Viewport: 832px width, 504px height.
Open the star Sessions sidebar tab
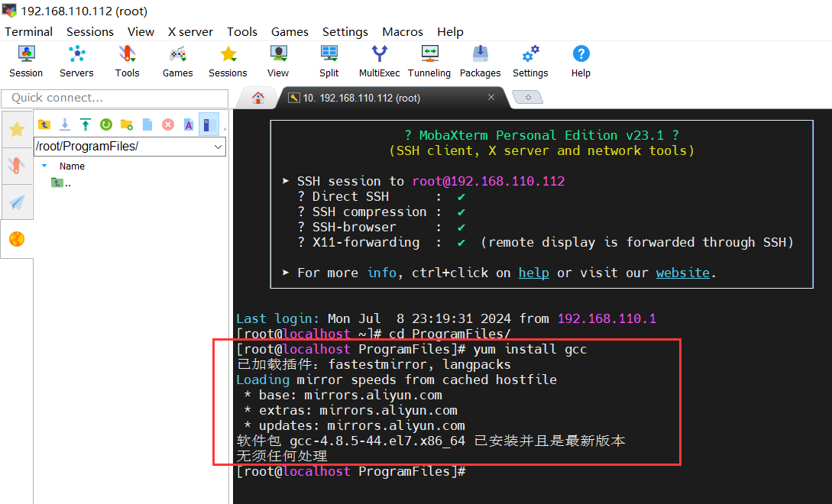(17, 129)
